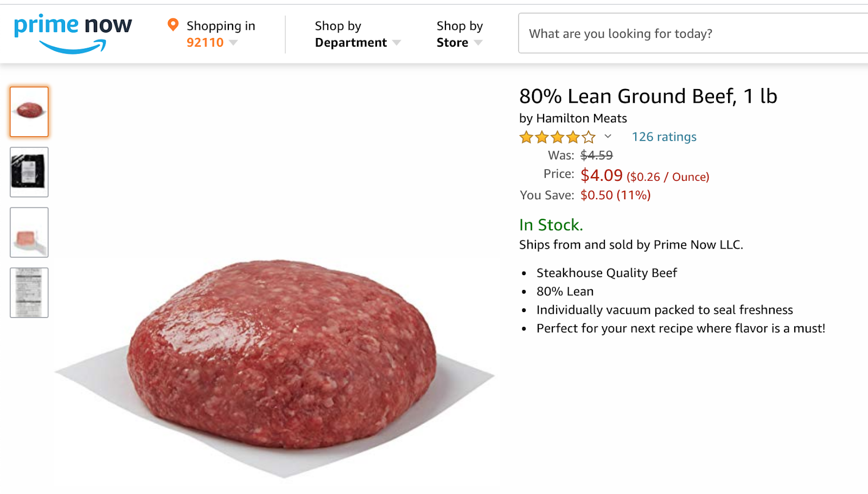Click the four-star rating icons
This screenshot has height=494, width=868.
pos(557,137)
